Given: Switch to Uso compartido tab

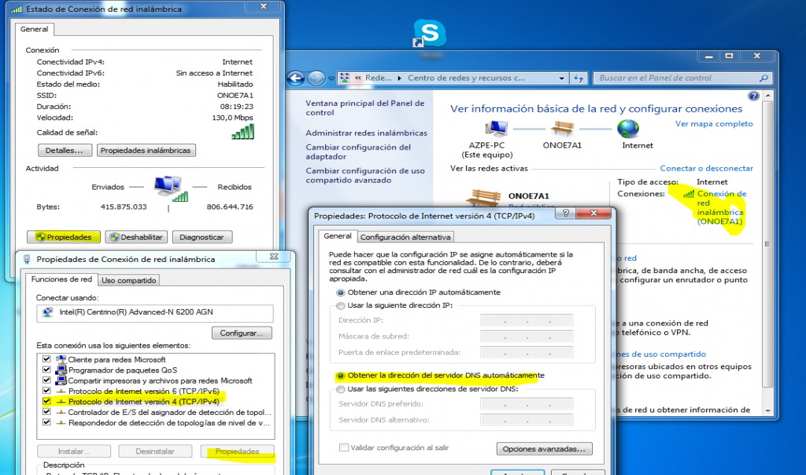Looking at the screenshot, I should [x=129, y=280].
